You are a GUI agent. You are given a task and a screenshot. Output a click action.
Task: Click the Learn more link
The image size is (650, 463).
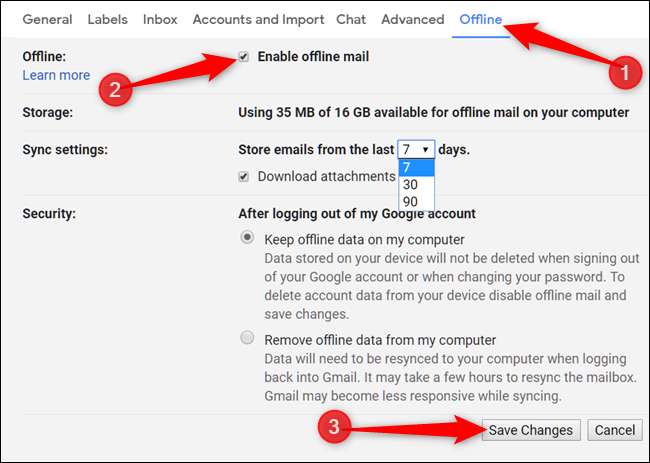point(56,75)
